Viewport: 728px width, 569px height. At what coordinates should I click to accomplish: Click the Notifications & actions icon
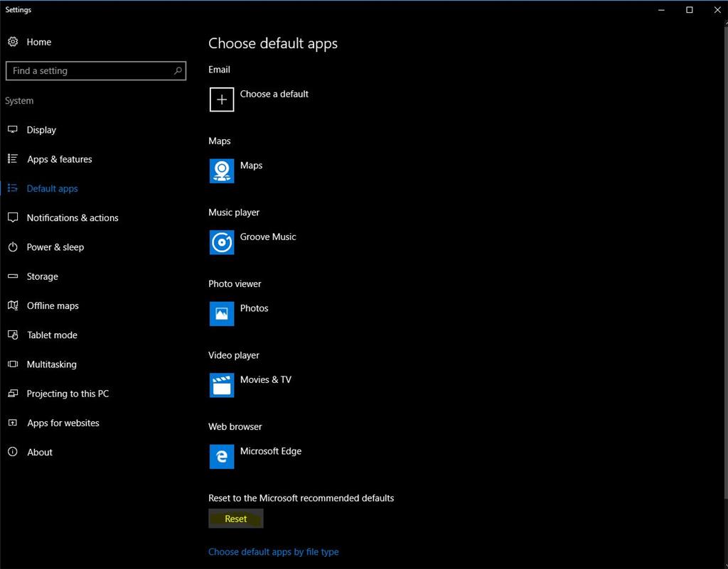point(13,217)
